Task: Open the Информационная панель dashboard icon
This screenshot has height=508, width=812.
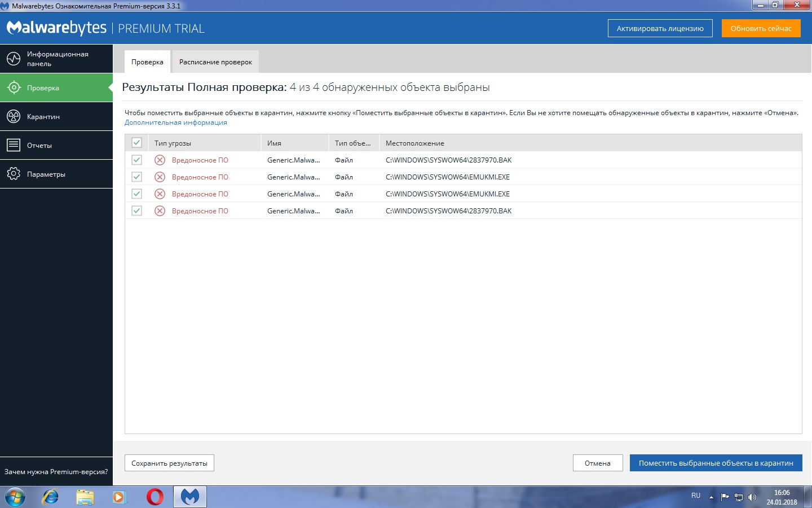Action: point(14,59)
